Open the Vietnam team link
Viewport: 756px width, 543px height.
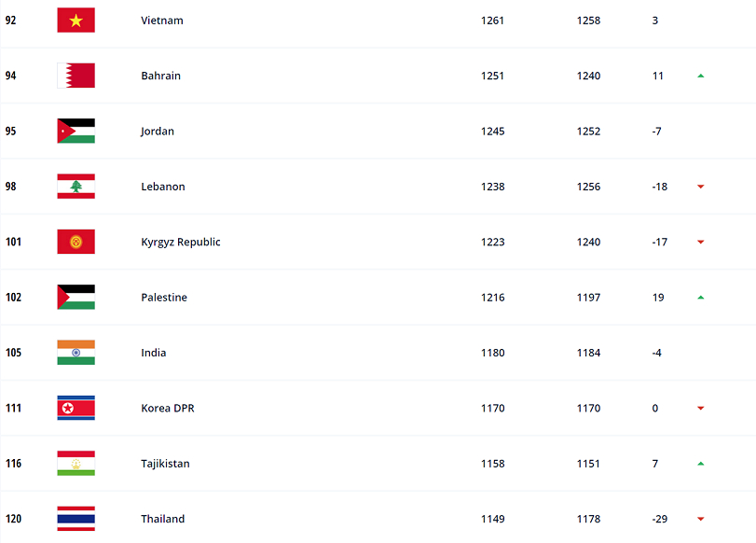[161, 21]
